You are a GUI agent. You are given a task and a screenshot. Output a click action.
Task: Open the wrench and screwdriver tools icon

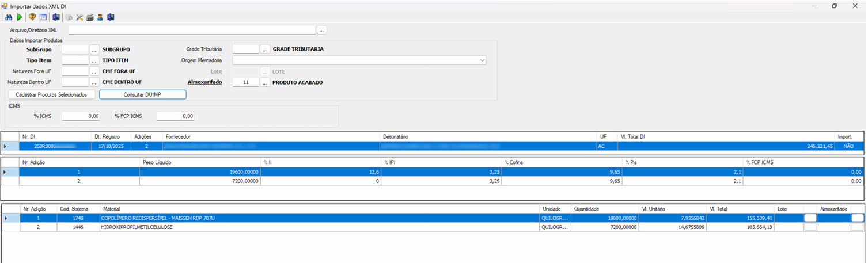click(80, 17)
